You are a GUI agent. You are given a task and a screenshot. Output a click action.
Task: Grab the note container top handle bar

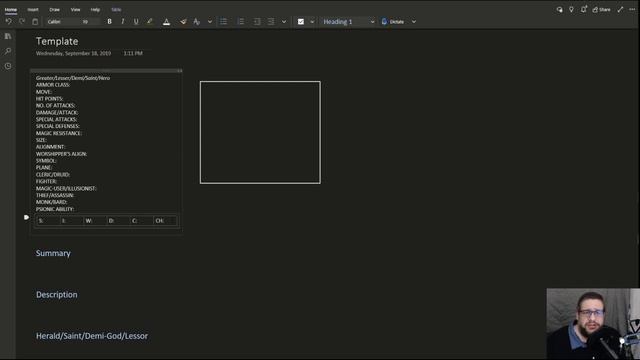point(106,71)
